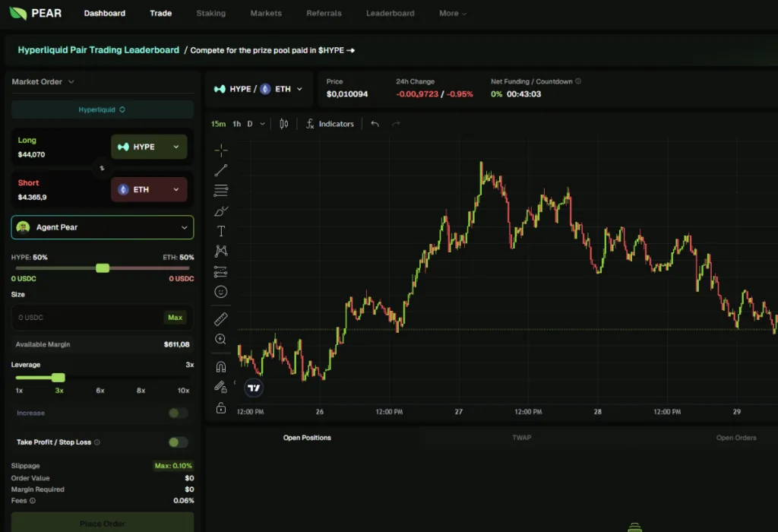
Task: Switch to the TWAP tab
Action: [521, 438]
